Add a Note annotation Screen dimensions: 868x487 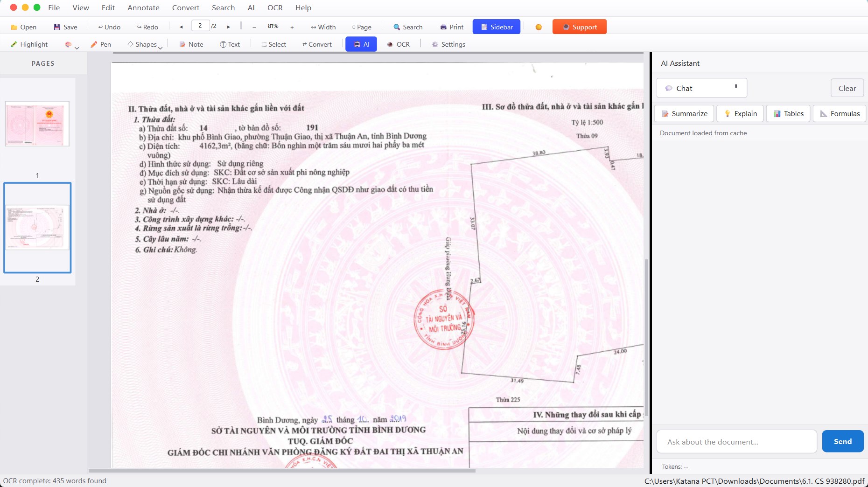[x=191, y=44]
